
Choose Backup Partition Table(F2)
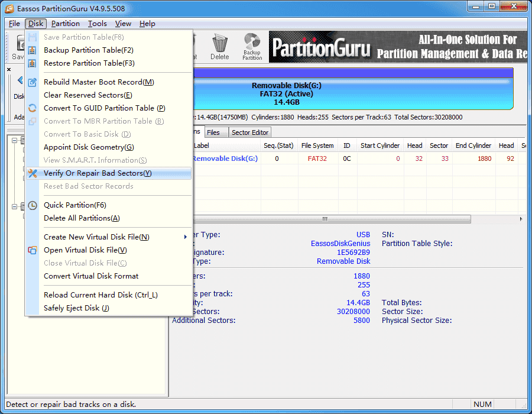[109, 50]
